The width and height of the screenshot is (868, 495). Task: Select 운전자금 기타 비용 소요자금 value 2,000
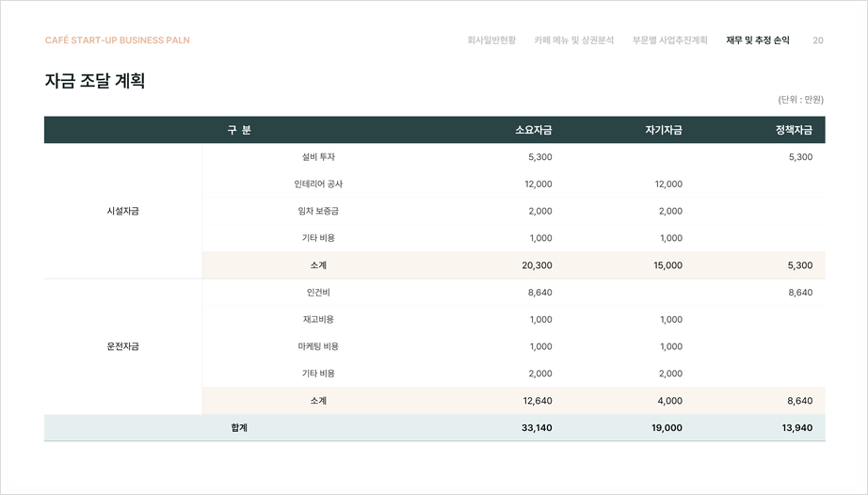click(539, 374)
